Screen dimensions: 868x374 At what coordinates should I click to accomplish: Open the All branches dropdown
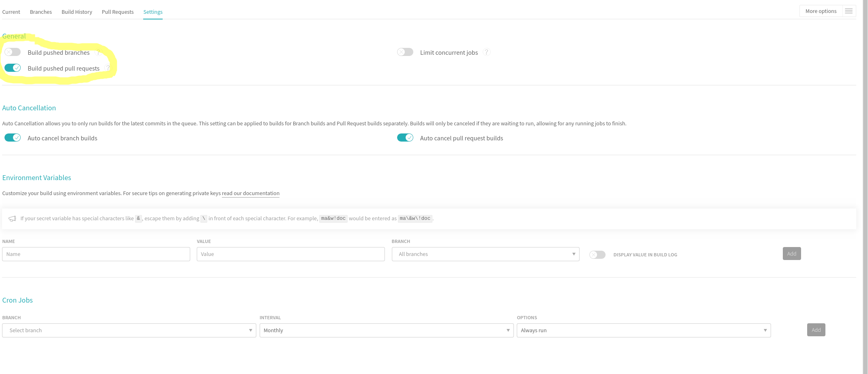(485, 254)
